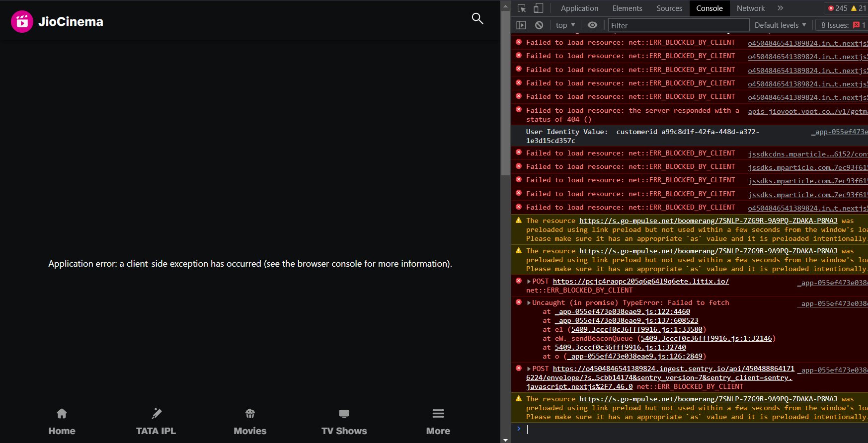
Task: Click error icon on the Uncaught TypeError row
Action: (519, 302)
